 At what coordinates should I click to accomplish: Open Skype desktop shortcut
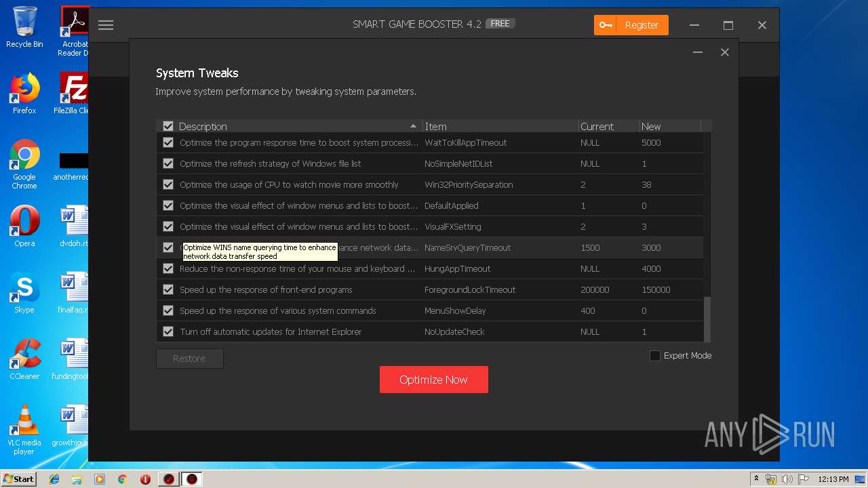tap(24, 293)
